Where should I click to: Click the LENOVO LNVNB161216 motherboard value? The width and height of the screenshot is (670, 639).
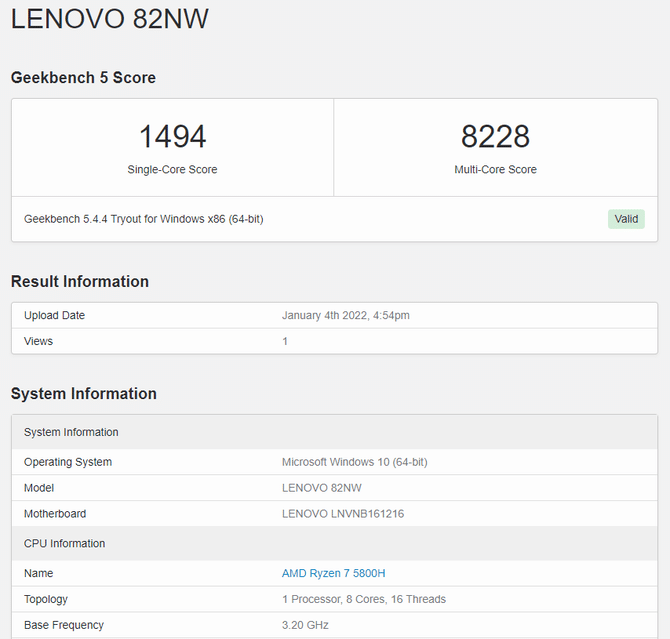[343, 514]
